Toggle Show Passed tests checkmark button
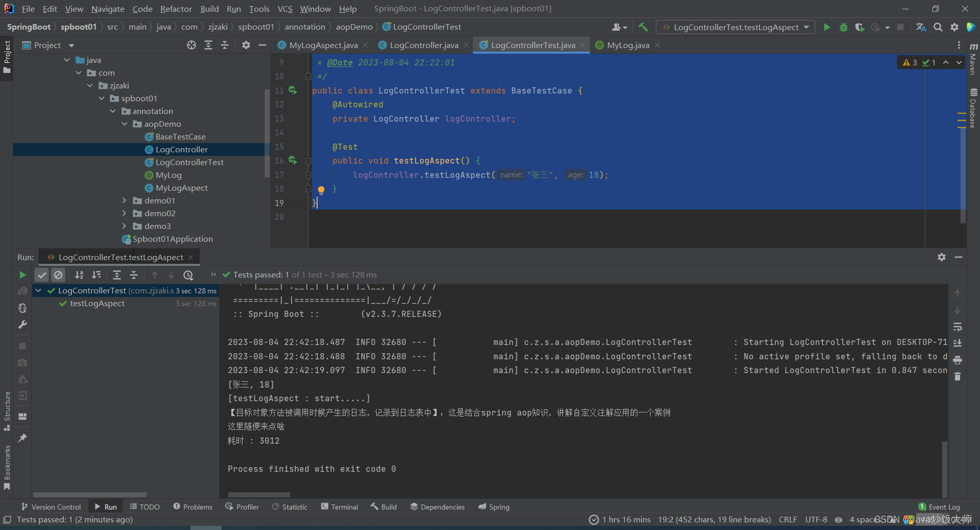 point(42,275)
